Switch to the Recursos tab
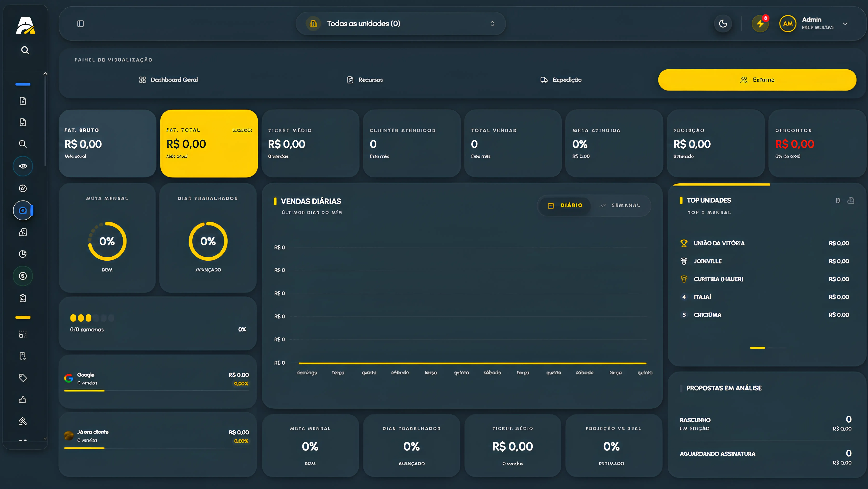Viewport: 868px width, 489px height. click(x=365, y=80)
